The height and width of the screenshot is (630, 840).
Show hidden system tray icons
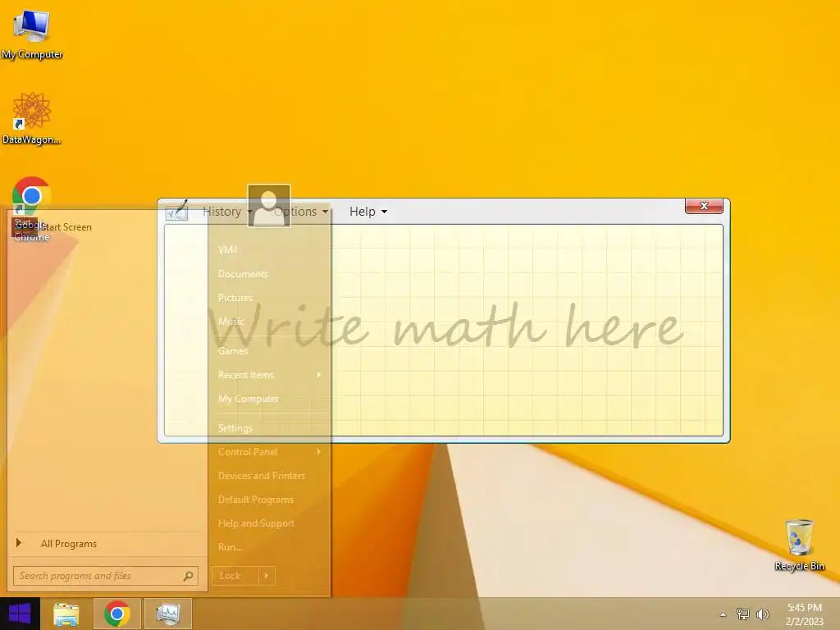(x=724, y=614)
